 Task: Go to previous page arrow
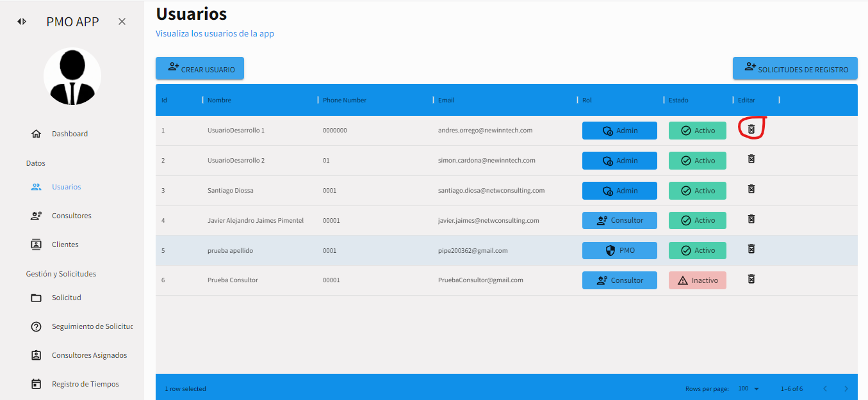825,388
